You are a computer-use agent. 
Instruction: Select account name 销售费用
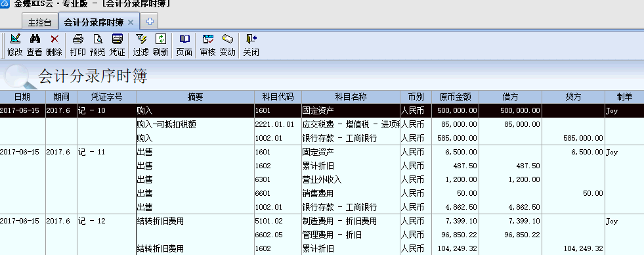pyautogui.click(x=318, y=193)
